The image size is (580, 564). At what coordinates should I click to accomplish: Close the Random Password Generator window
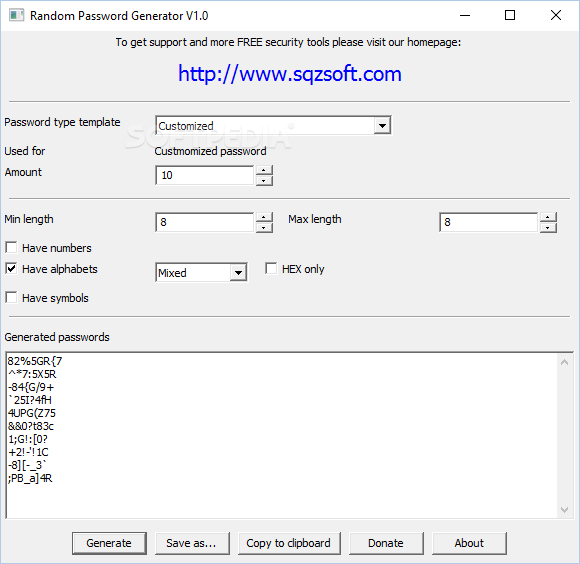556,16
